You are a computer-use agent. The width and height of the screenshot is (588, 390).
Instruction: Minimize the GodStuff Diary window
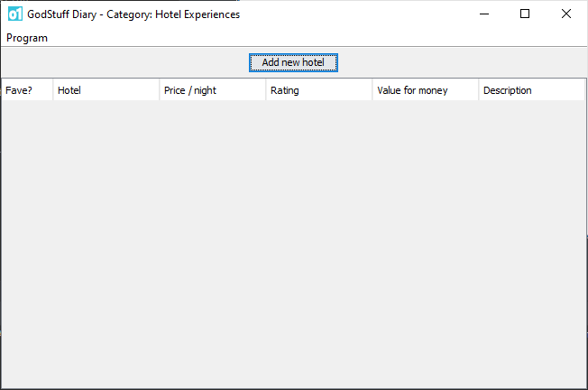(x=483, y=14)
